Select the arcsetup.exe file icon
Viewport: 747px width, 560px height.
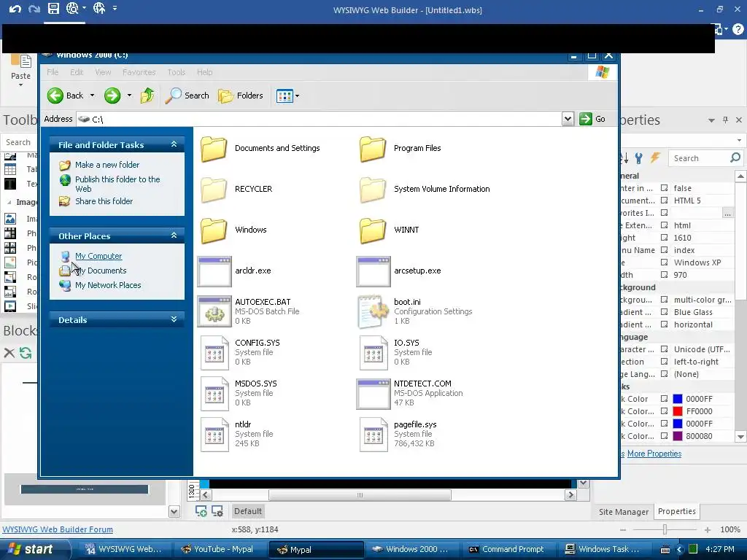373,271
